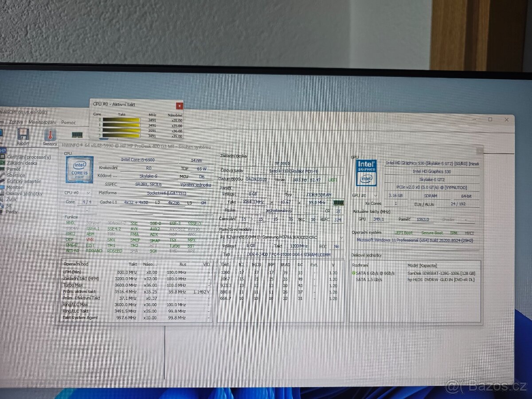Click the small RAM chip icon beside 99.8 MHz
532x399 pixels.
click(x=338, y=203)
